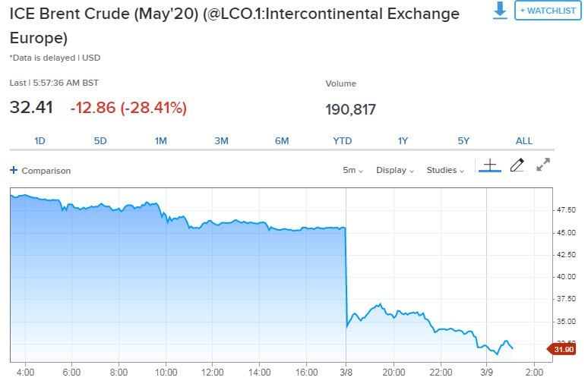Open the 5m interval dropdown
Viewport: 588px width, 390px height.
pyautogui.click(x=352, y=171)
